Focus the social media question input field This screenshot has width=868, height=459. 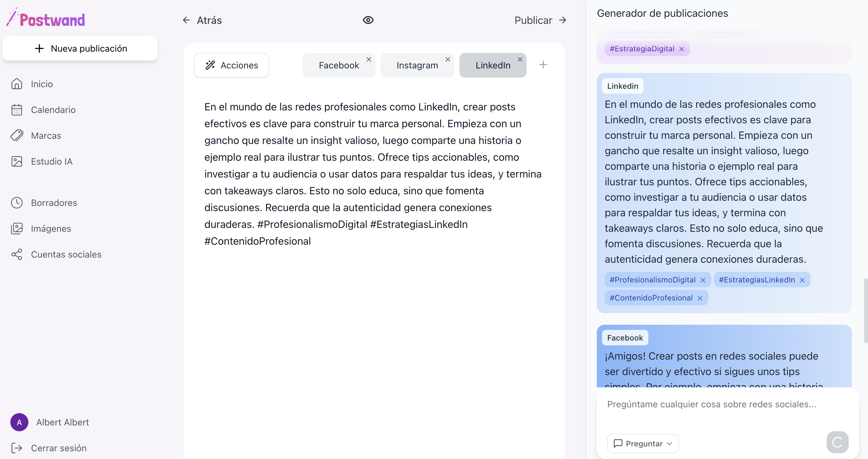pos(725,404)
